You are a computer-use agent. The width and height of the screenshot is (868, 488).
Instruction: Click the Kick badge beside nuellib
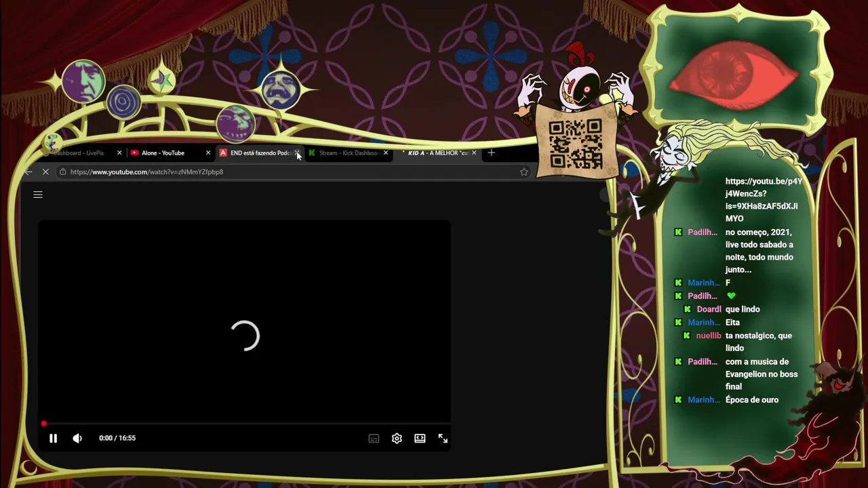point(687,335)
